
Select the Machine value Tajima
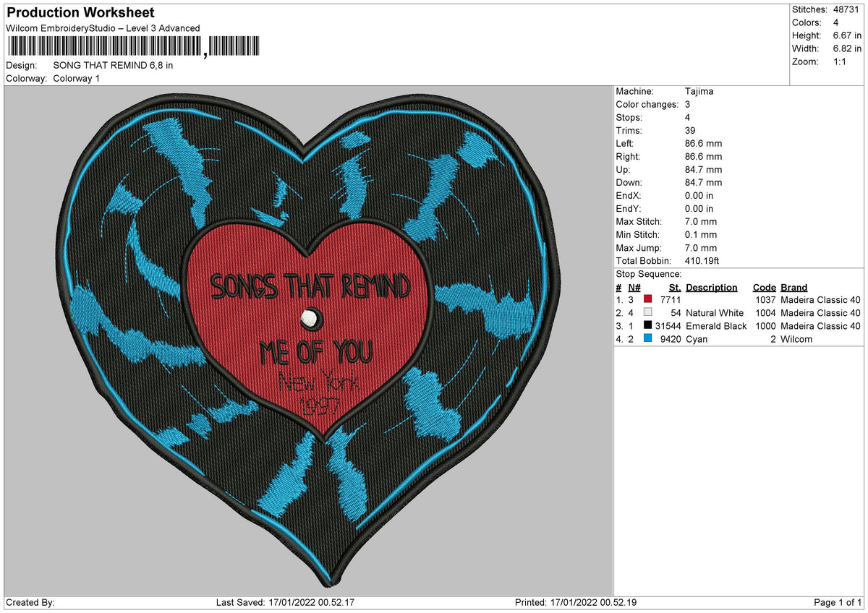coord(699,92)
